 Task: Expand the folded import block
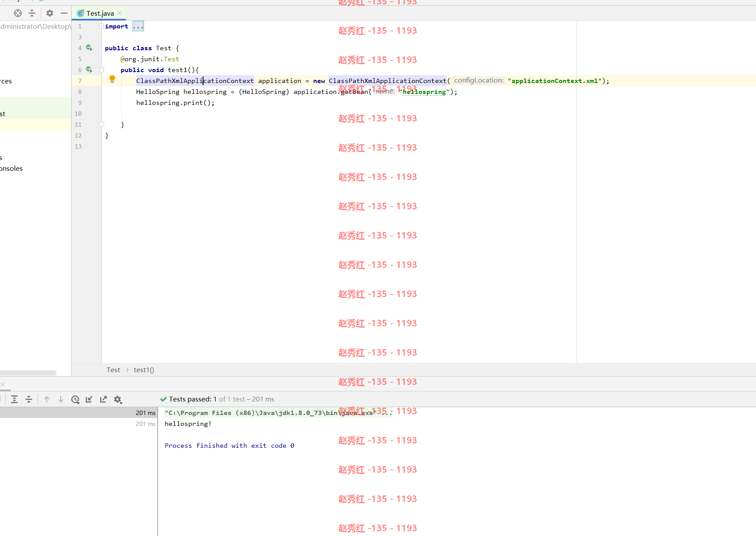101,26
